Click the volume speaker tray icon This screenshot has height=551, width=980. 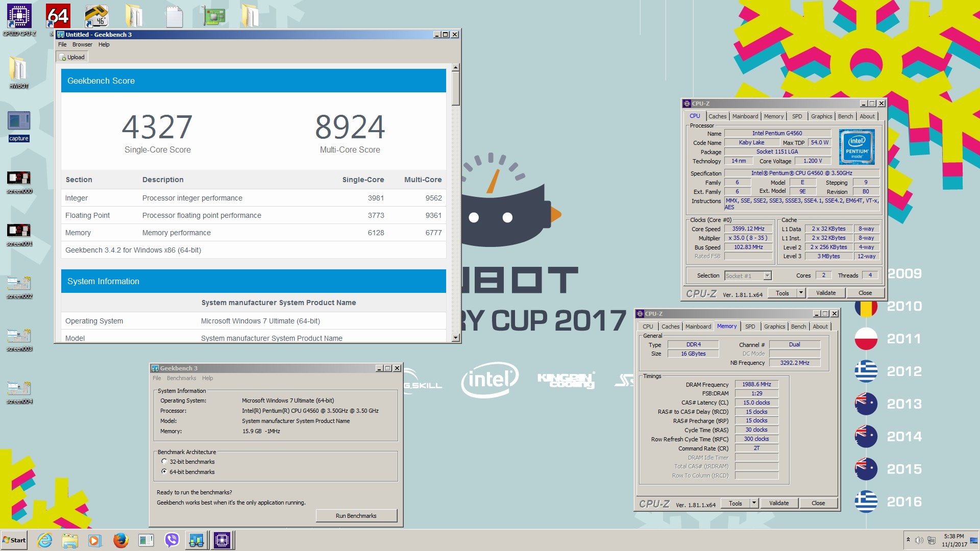pyautogui.click(x=919, y=540)
